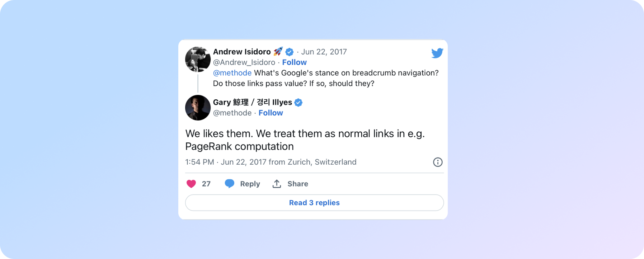The image size is (644, 259).
Task: Open the Andrew Isidoro display name
Action: tap(242, 52)
